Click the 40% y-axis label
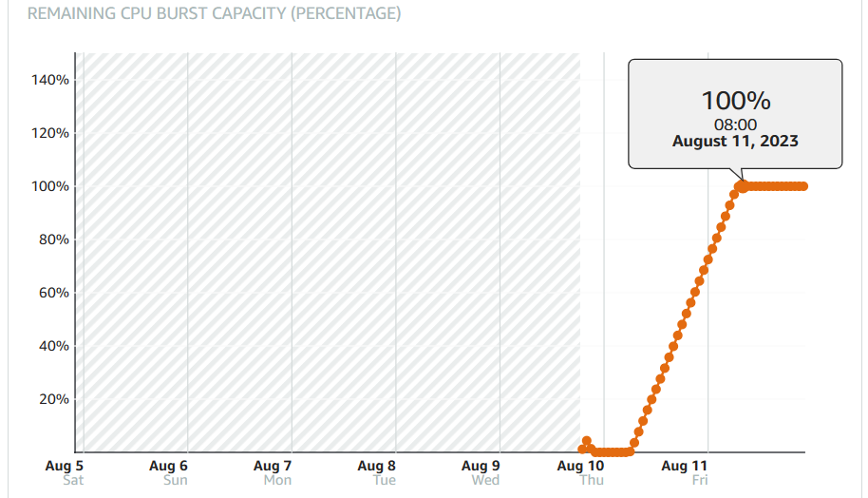Viewport: 868px width, 498px height. pos(52,346)
